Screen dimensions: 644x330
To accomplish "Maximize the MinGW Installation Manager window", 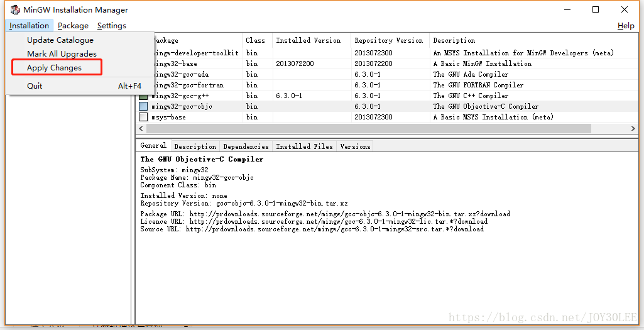I will [596, 9].
